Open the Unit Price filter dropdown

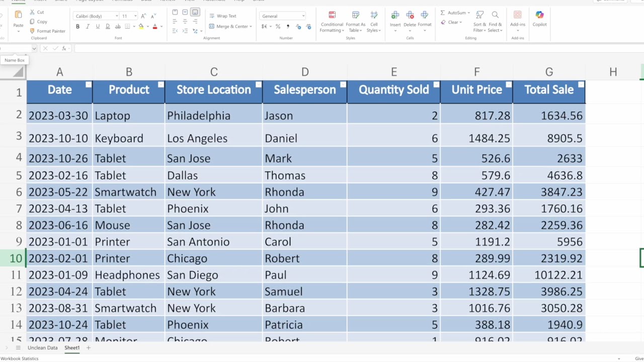pyautogui.click(x=509, y=84)
